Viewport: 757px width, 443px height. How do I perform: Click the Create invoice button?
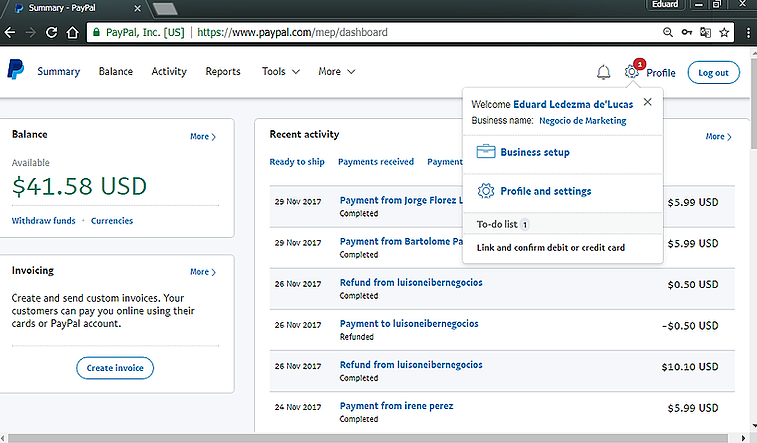click(x=115, y=368)
